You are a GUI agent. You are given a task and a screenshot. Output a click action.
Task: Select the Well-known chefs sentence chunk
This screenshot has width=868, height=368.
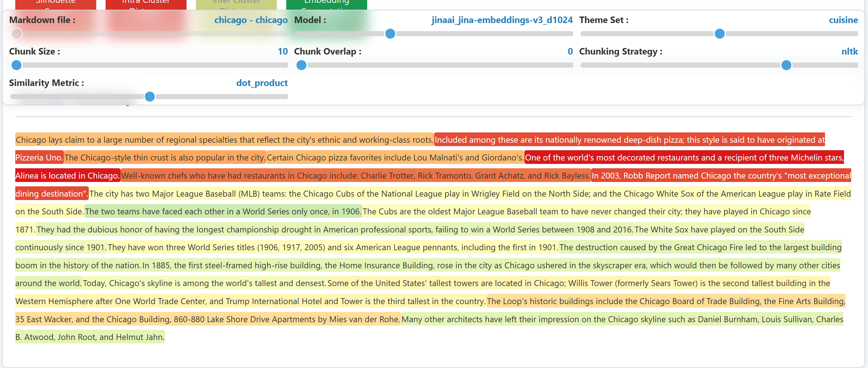[355, 175]
